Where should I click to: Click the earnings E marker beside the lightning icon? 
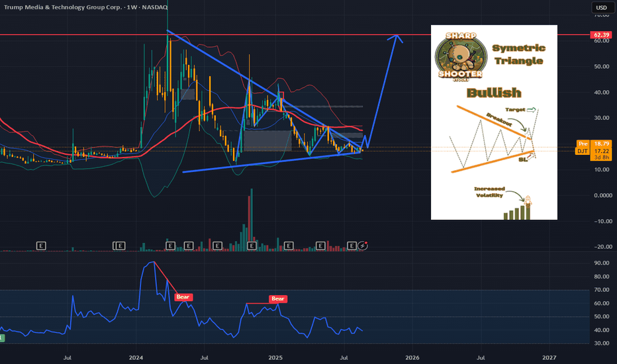tap(352, 246)
